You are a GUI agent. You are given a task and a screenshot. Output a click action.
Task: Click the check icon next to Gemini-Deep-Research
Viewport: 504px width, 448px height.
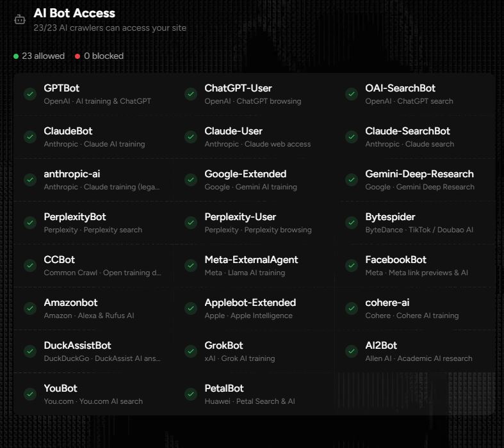[352, 180]
